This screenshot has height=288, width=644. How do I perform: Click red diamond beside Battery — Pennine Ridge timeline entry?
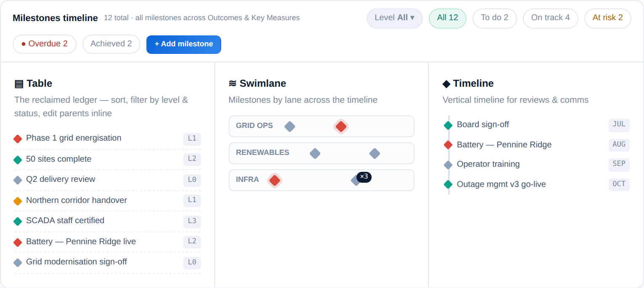(x=448, y=145)
